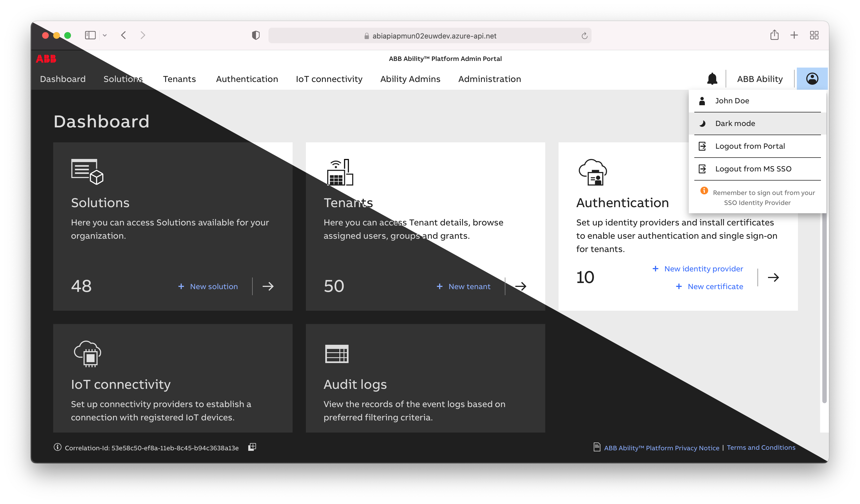The width and height of the screenshot is (860, 504).
Task: Open the notifications bell
Action: click(712, 79)
